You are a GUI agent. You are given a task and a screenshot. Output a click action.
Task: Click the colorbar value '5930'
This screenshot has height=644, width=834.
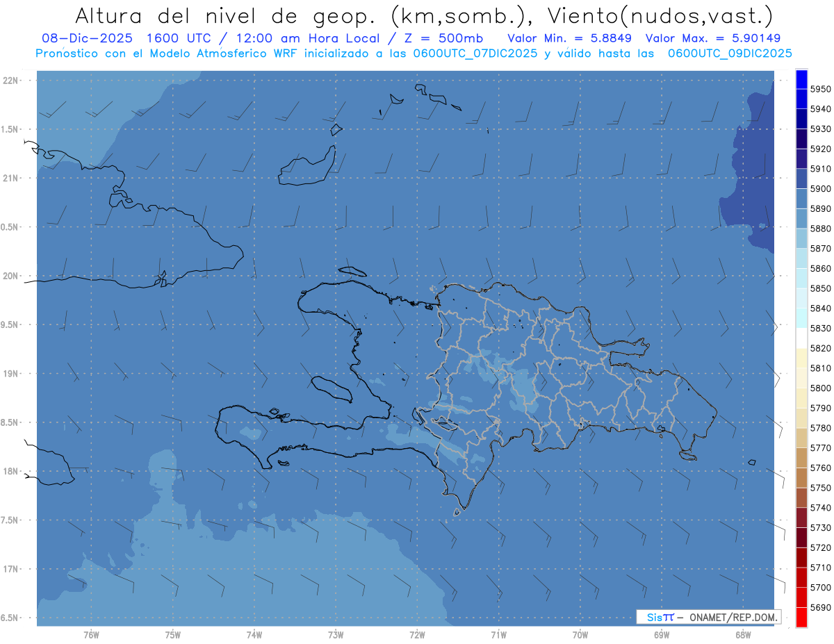(820, 129)
